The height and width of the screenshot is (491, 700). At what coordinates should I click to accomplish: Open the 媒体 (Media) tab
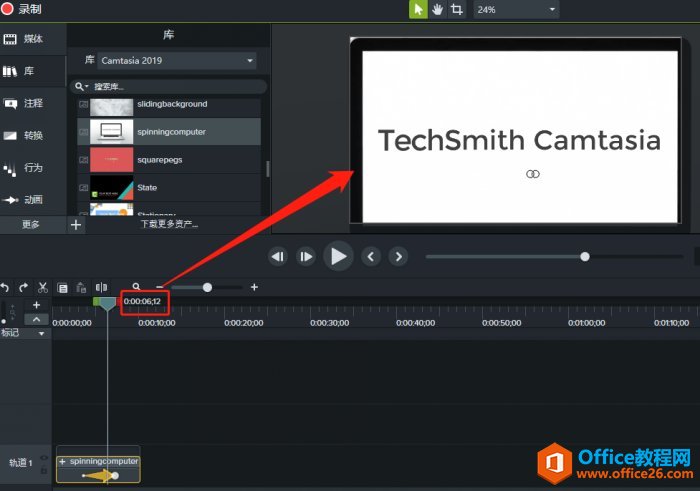[x=33, y=39]
